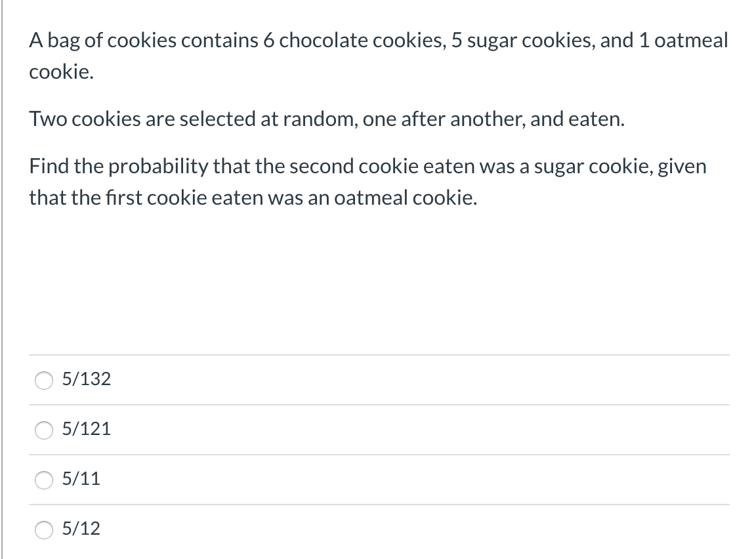
Task: Pick the radio circle beside 5/11
Action: pyautogui.click(x=44, y=480)
